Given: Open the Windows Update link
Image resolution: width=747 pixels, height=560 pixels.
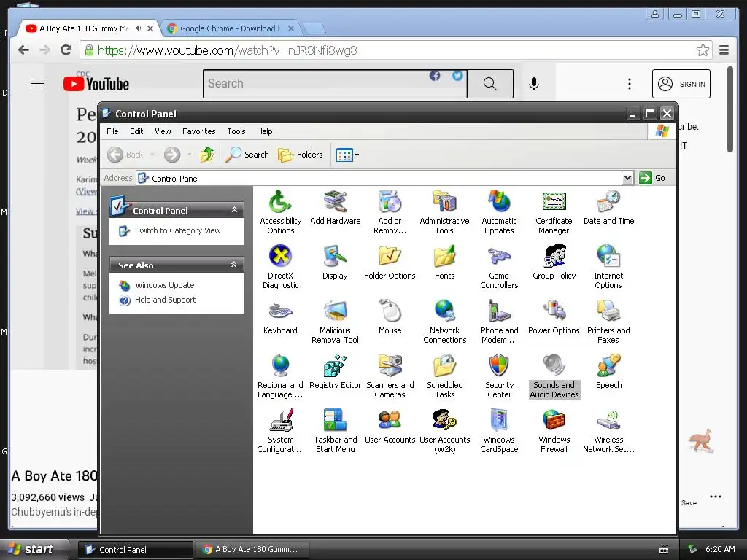Looking at the screenshot, I should point(164,285).
